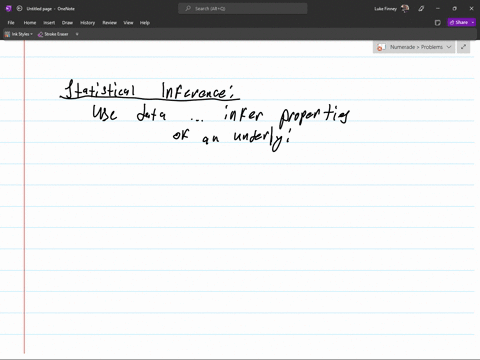480x360 pixels.
Task: Toggle full page view expand icon
Action: pos(463,47)
